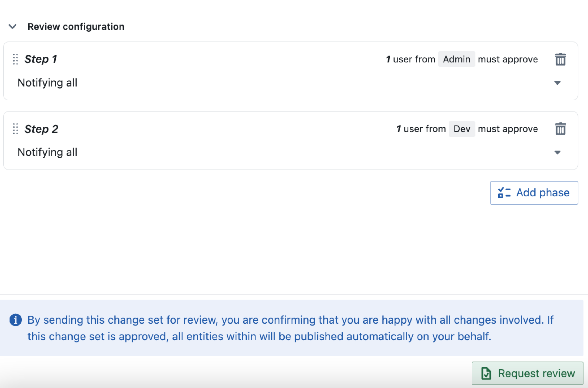Viewport: 588px width, 388px height.
Task: Grab the Step 2 drag handle
Action: (15, 129)
